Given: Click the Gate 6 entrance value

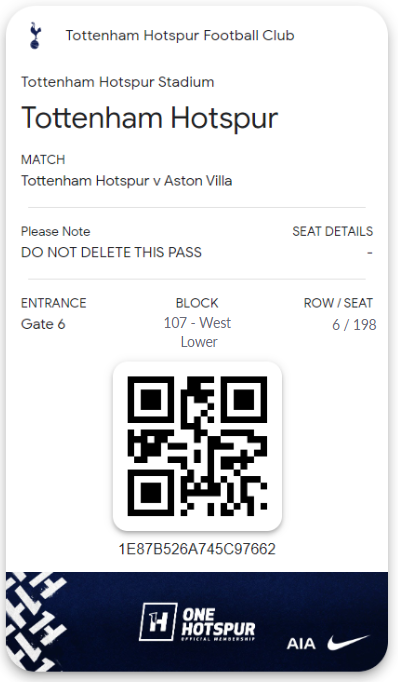Looking at the screenshot, I should pos(43,324).
